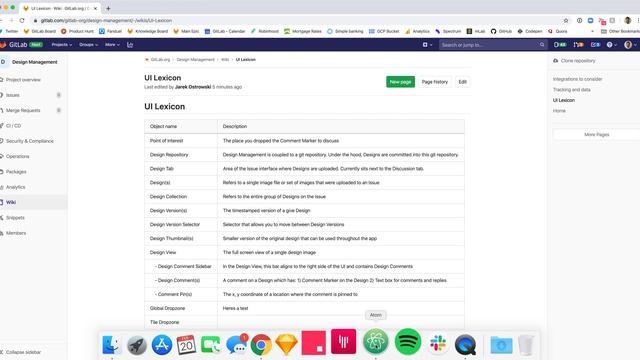Open Launchpad from the dock
The width and height of the screenshot is (640, 360).
pyautogui.click(x=136, y=345)
